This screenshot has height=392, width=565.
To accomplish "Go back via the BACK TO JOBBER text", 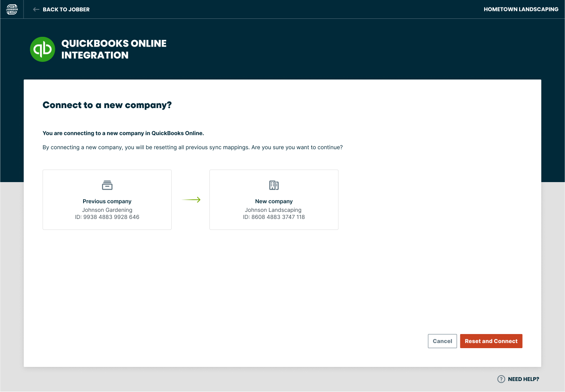I will 66,9.
